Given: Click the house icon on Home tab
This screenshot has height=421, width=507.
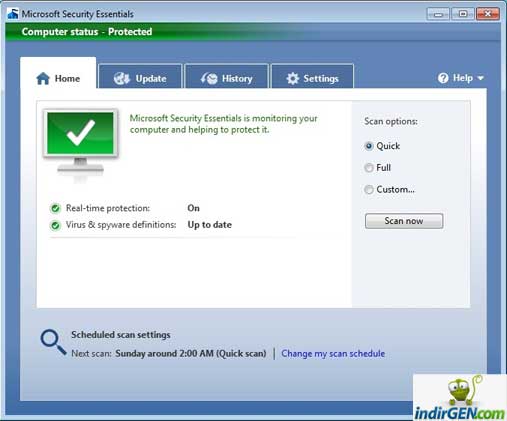Looking at the screenshot, I should coord(43,79).
